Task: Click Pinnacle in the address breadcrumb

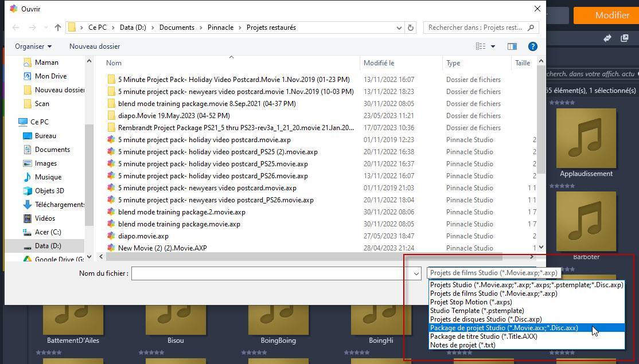Action: pos(220,28)
